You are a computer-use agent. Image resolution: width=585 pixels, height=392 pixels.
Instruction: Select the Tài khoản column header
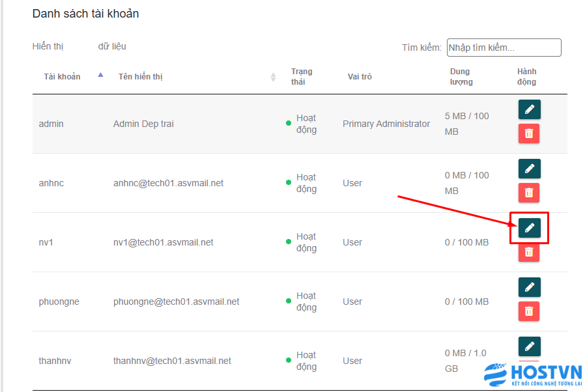click(62, 76)
